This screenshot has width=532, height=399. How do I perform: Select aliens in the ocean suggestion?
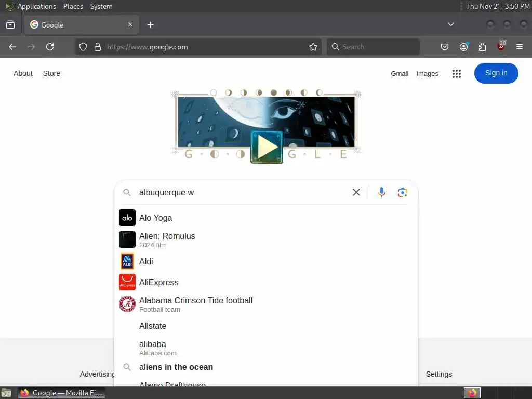(x=266, y=367)
